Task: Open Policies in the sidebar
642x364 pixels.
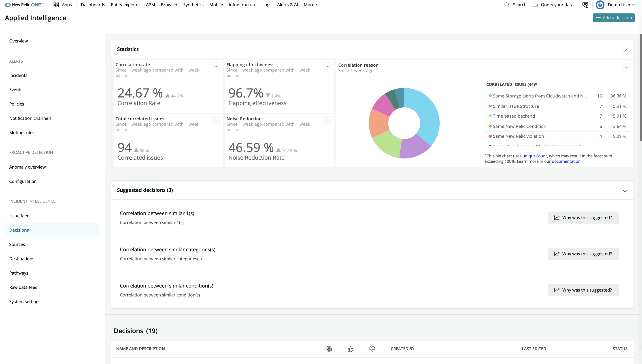Action: [x=17, y=104]
